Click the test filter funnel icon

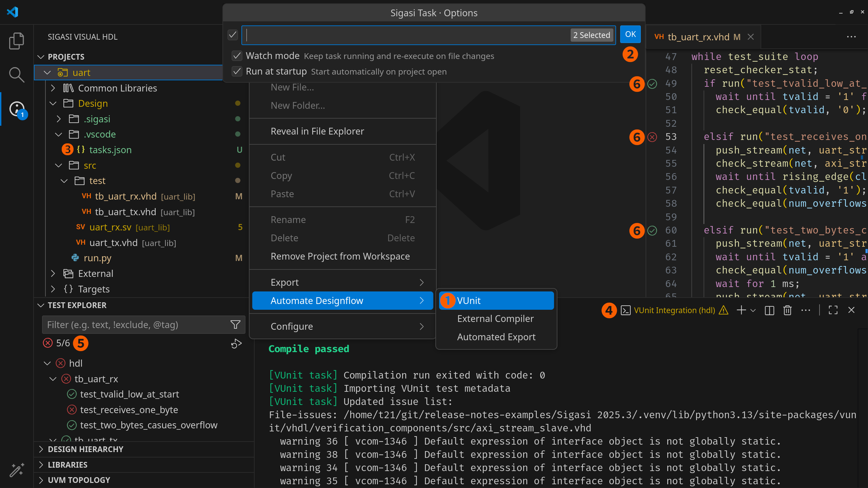(235, 325)
